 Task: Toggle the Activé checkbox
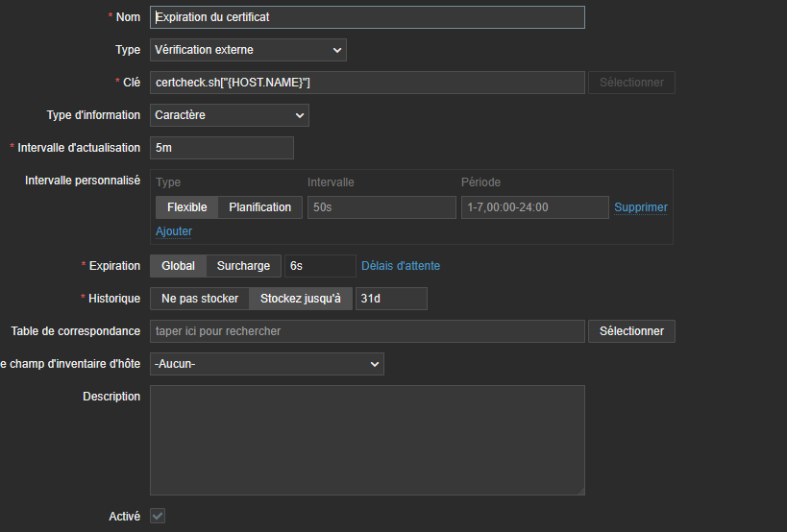[158, 517]
